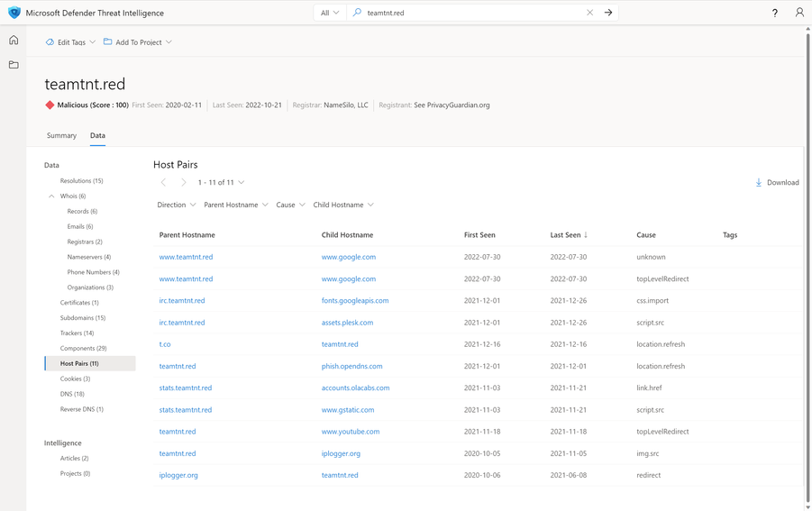Screen dimensions: 812x511
Task: Open the user account icon
Action: click(799, 13)
